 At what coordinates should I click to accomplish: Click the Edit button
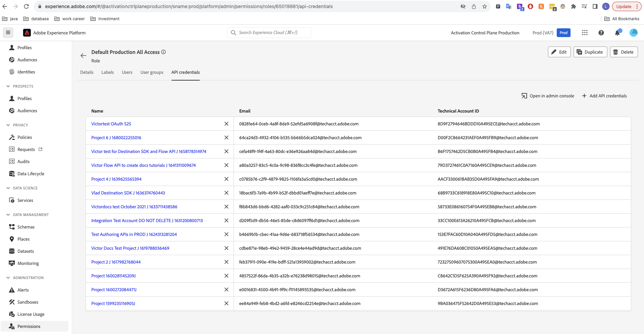tap(559, 52)
